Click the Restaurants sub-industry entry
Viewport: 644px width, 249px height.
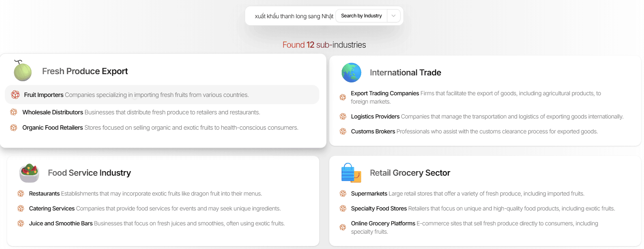click(x=44, y=193)
